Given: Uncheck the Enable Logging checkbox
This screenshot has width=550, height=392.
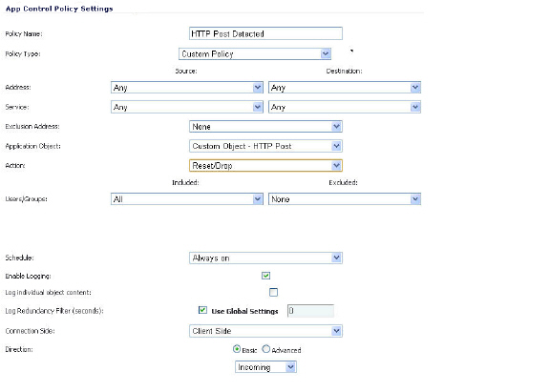Looking at the screenshot, I should pyautogui.click(x=265, y=276).
